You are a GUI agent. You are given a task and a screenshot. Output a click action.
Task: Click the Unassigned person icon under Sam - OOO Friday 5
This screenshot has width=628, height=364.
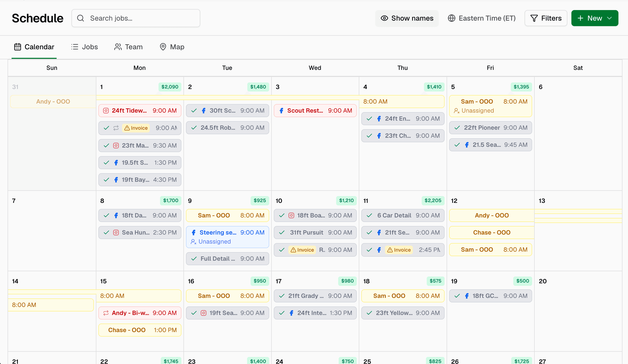point(457,111)
